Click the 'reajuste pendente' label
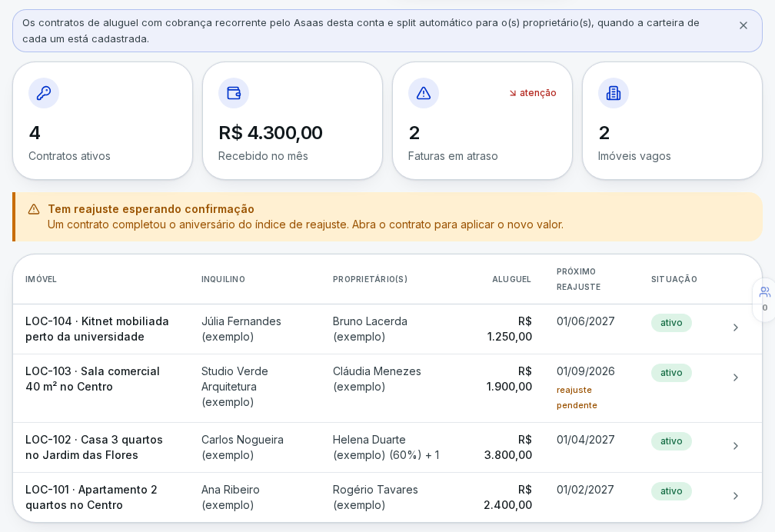 [x=577, y=397]
